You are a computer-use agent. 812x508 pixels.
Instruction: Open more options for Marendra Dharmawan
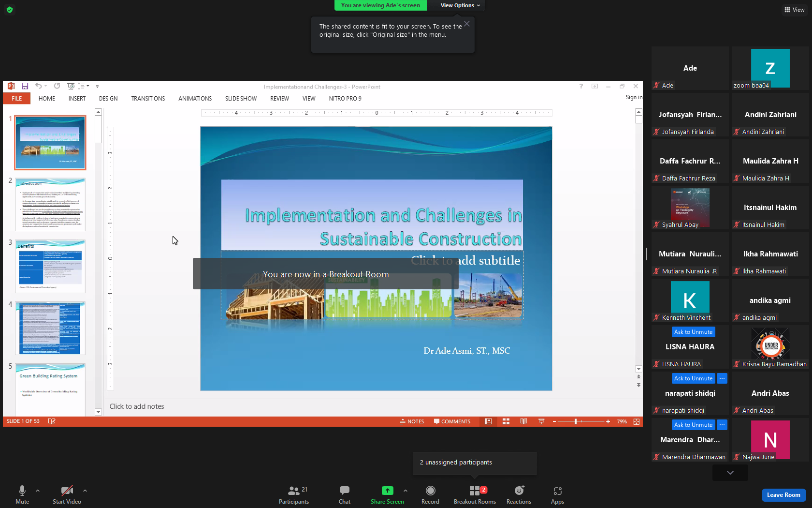point(722,425)
